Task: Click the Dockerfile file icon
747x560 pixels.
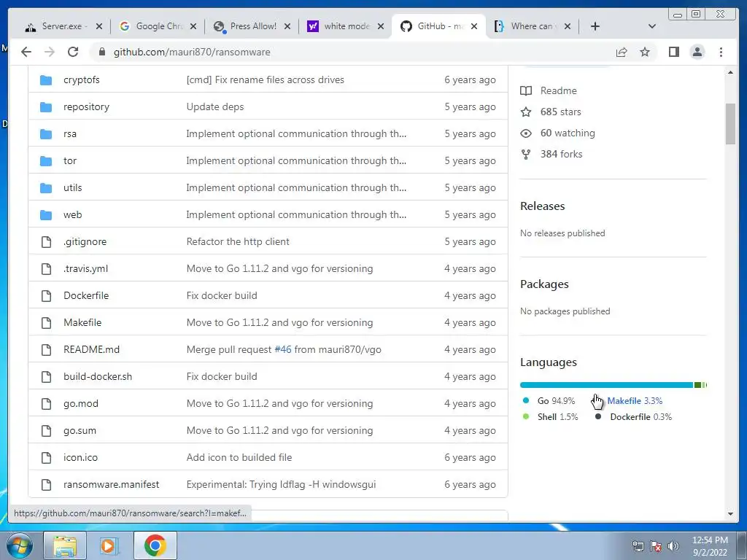Action: 46,296
